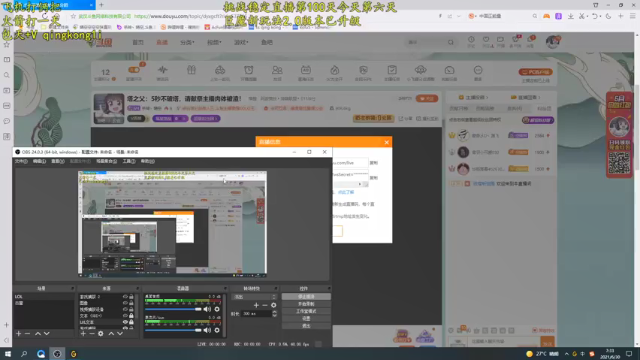Image resolution: width=640 pixels, height=360 pixels.
Task: Open source properties gear in OBS
Action: coord(101,333)
